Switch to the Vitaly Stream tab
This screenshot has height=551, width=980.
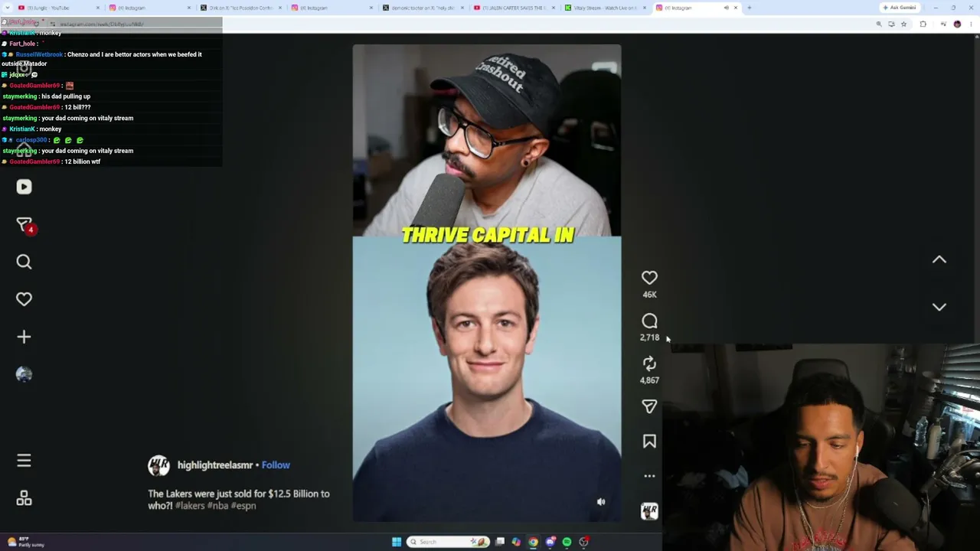[603, 8]
